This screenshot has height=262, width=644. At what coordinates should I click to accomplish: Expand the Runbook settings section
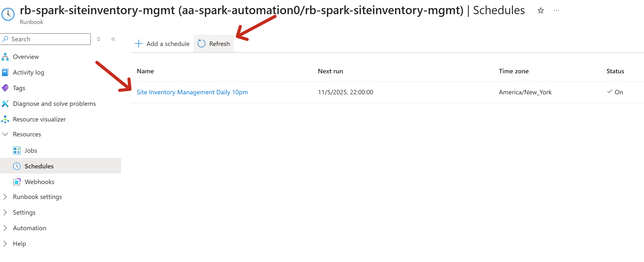coord(5,197)
